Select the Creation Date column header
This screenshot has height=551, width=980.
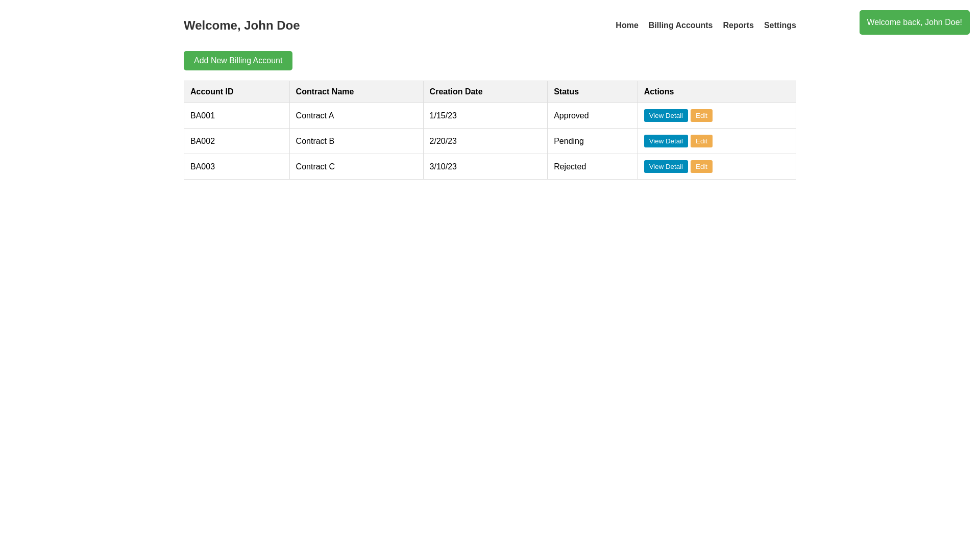[x=456, y=91]
